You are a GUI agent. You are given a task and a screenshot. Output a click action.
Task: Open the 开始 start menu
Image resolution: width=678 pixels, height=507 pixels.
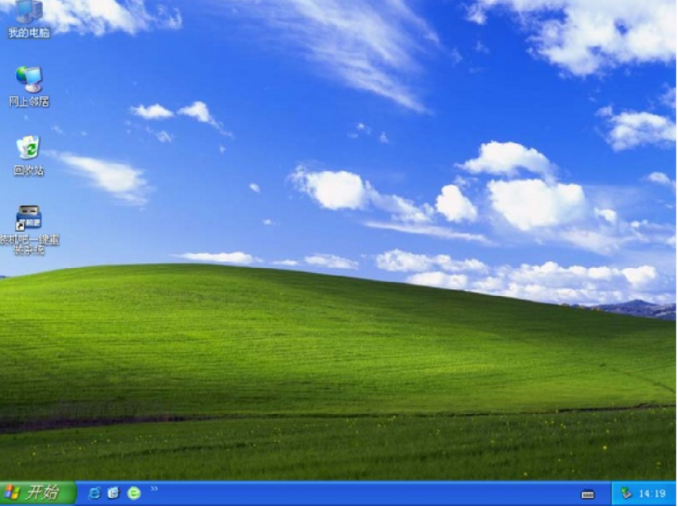[38, 493]
